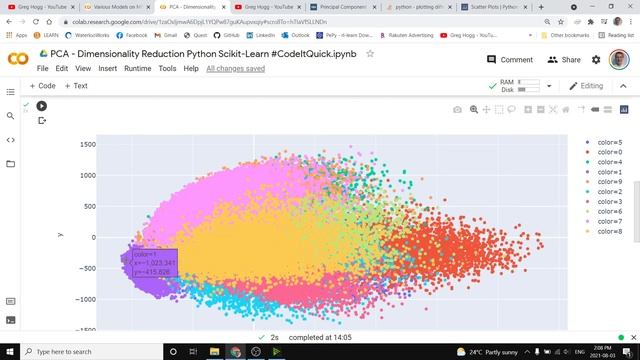Click the plot Autoscale icon

pos(553,109)
